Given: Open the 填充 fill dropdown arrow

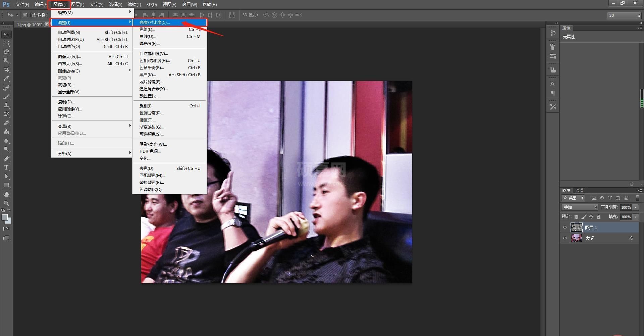Looking at the screenshot, I should 636,217.
